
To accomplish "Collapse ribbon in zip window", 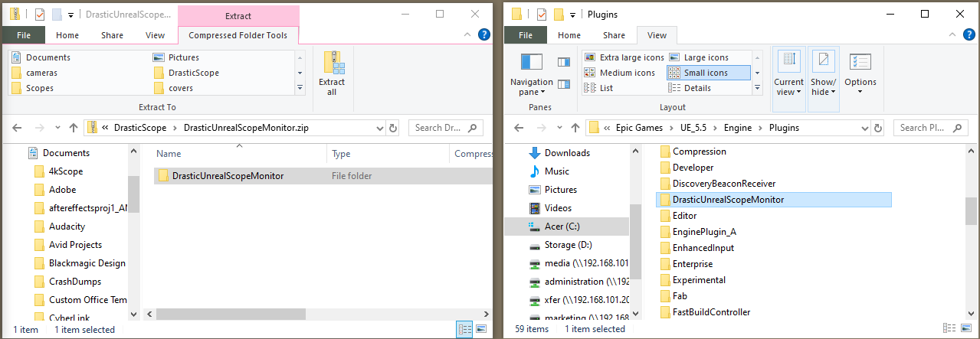I will point(467,35).
